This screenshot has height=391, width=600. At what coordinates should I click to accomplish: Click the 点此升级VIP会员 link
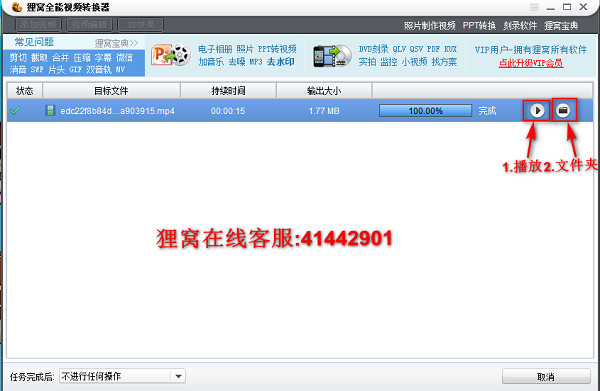(x=531, y=63)
